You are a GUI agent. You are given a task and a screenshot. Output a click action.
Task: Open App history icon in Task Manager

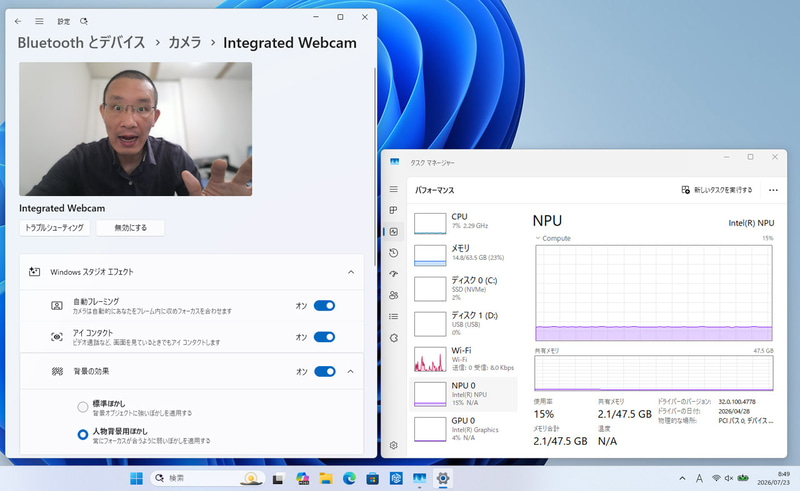[x=393, y=253]
